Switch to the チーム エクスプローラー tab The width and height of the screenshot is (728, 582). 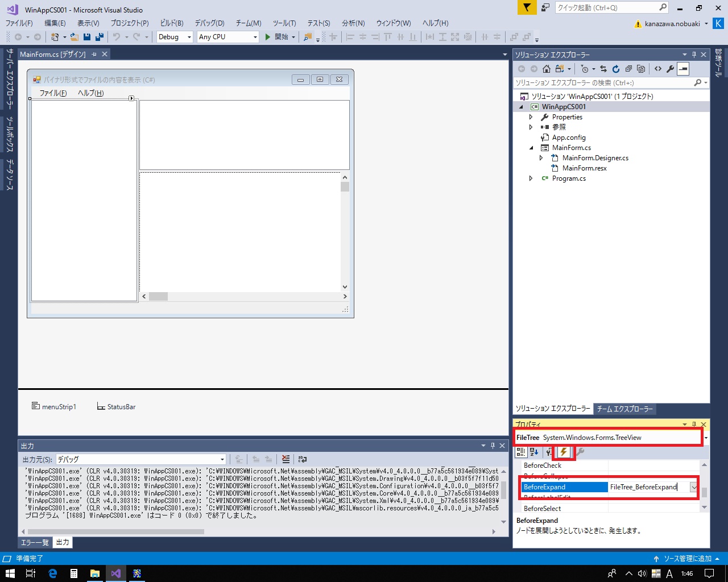pos(624,409)
